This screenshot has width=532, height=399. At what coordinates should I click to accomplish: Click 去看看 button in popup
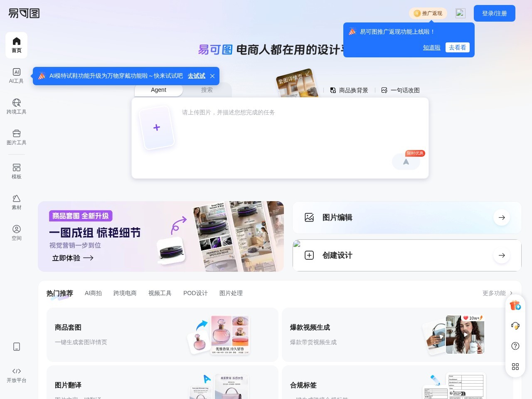(458, 47)
